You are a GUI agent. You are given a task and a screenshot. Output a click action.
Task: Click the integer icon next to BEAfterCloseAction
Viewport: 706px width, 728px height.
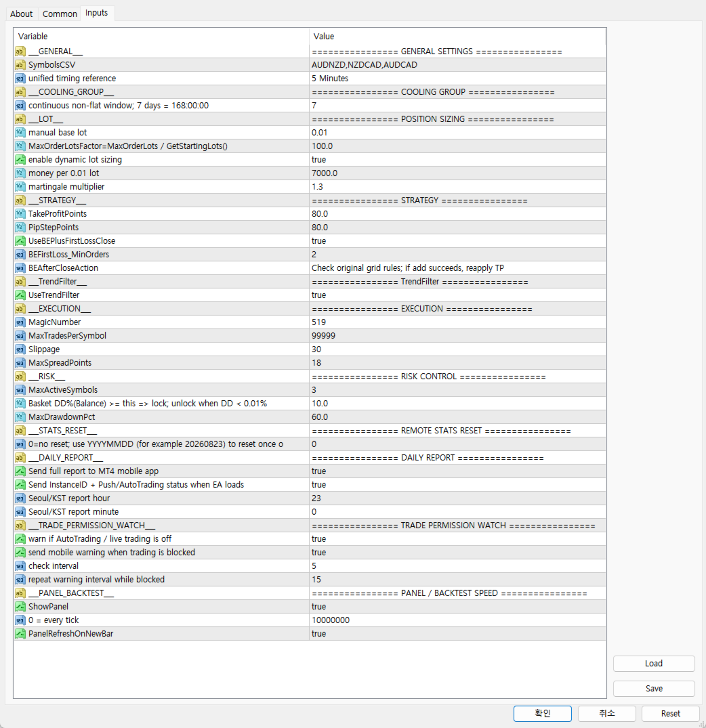coord(20,268)
